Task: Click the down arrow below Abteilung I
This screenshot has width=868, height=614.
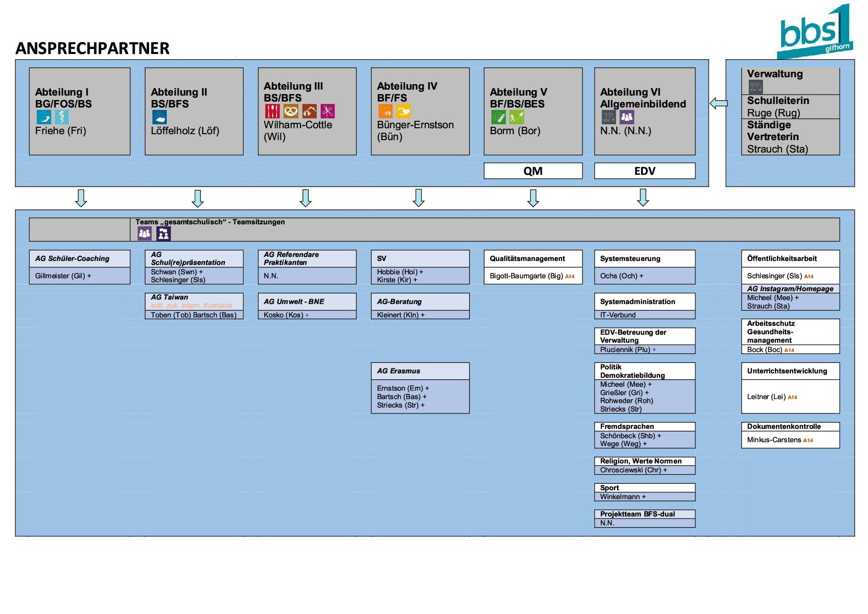Action: (x=81, y=198)
